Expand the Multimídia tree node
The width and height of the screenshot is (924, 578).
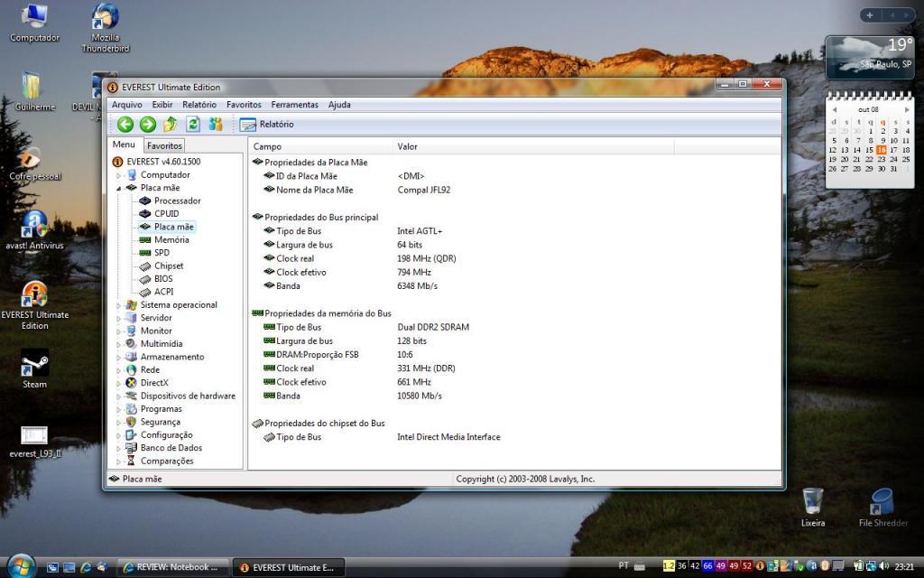(118, 344)
